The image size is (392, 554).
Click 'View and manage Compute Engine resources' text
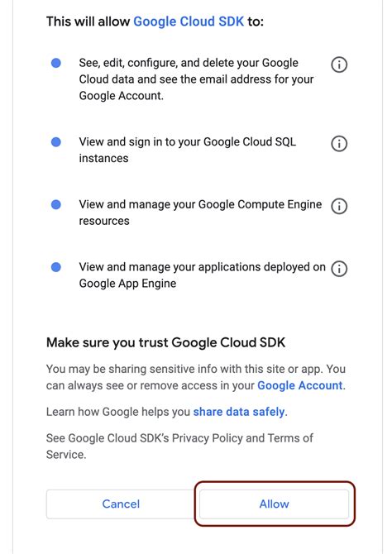pyautogui.click(x=200, y=213)
